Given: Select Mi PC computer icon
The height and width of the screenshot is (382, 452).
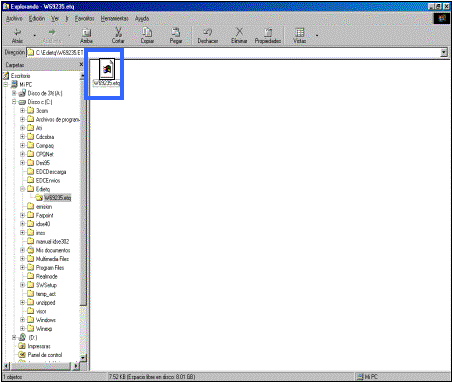Looking at the screenshot, I should click(14, 85).
